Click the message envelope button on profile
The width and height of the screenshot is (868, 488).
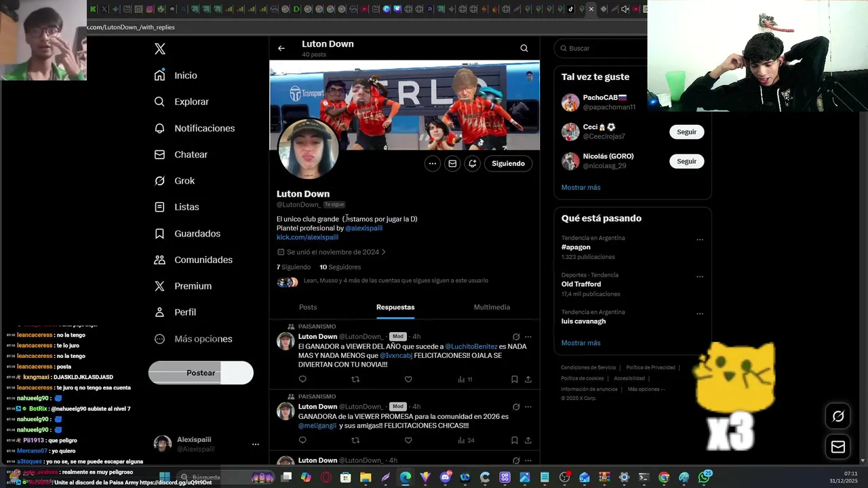452,163
